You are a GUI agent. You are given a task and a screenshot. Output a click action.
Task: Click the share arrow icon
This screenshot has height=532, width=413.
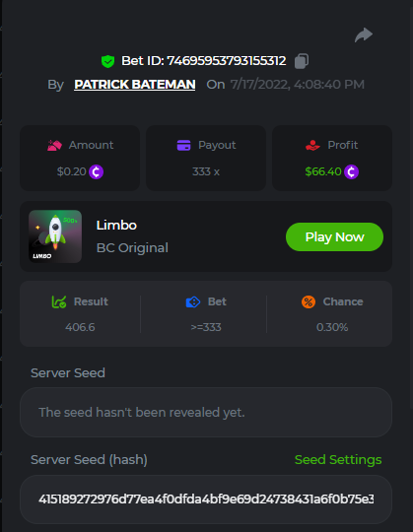(x=364, y=34)
